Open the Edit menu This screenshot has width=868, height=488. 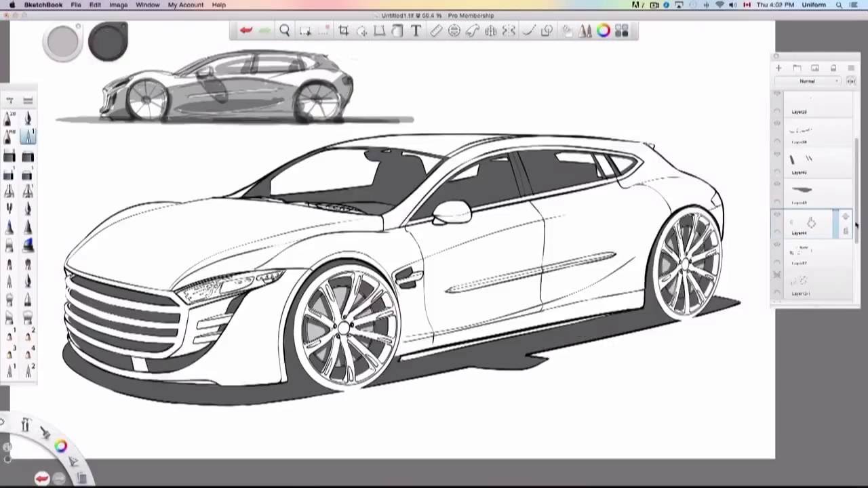coord(95,5)
